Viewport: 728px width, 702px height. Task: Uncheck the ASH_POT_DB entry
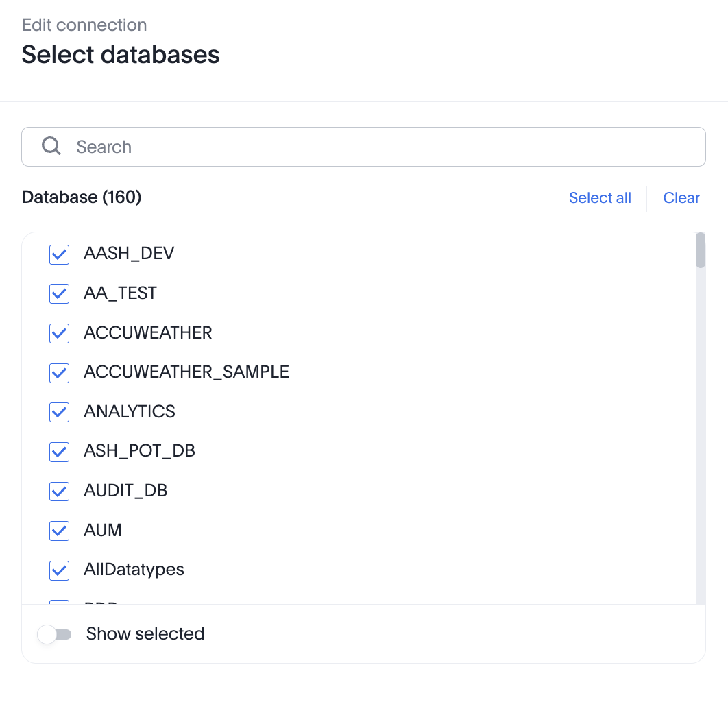pyautogui.click(x=59, y=452)
